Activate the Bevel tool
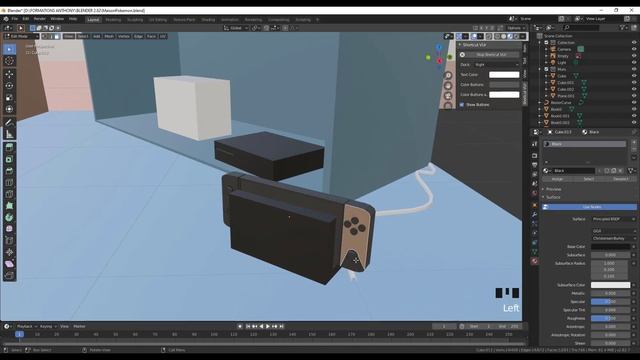The width and height of the screenshot is (640, 360). click(9, 171)
